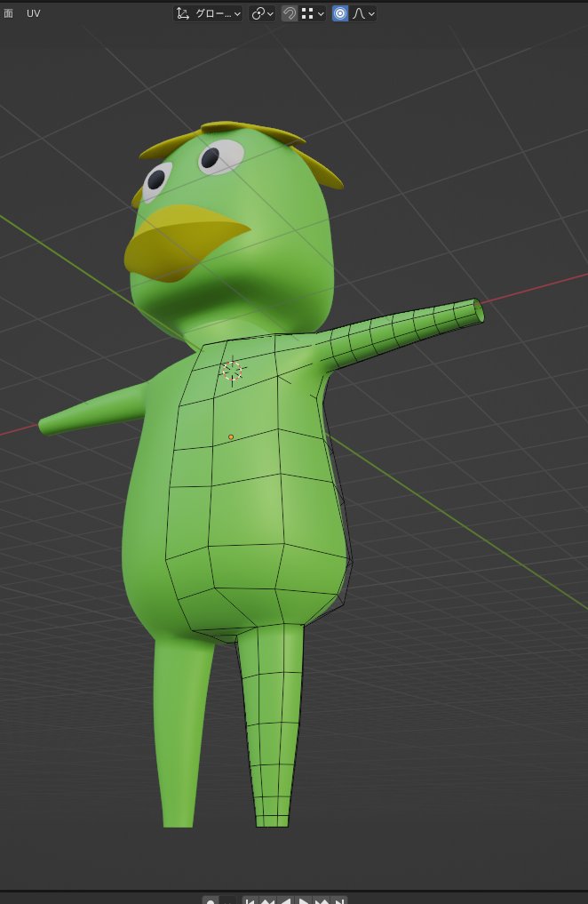Open the 面 (Face) menu

(x=8, y=13)
